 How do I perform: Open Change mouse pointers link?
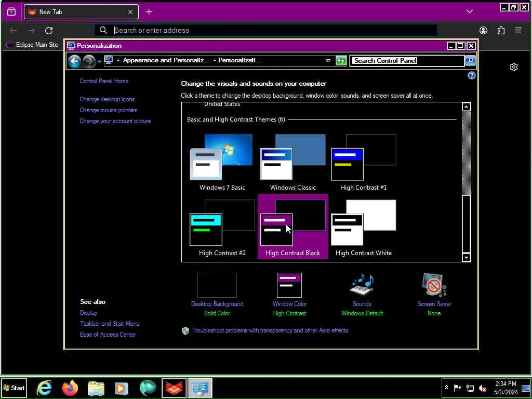tap(108, 110)
